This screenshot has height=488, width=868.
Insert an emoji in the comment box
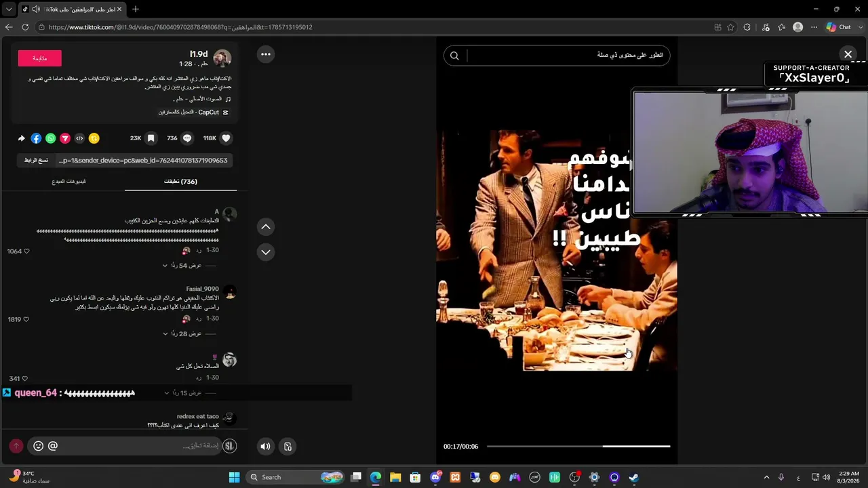[38, 446]
